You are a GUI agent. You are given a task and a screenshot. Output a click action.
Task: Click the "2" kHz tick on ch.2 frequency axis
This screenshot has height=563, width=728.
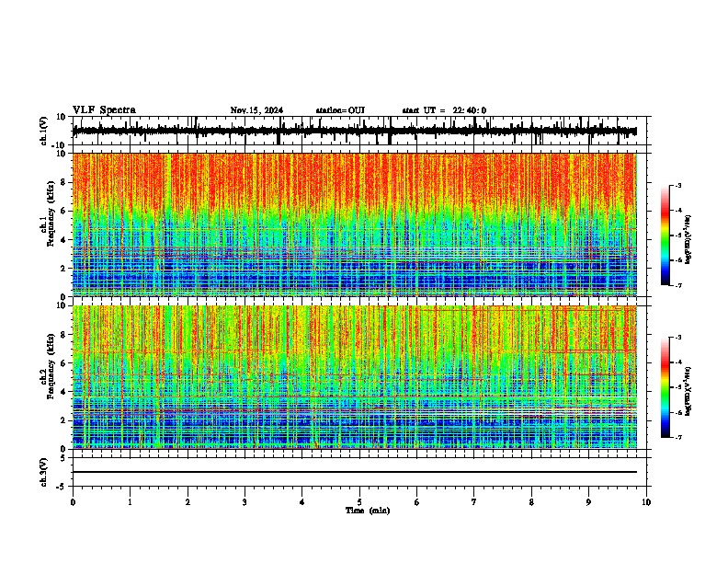pos(64,420)
